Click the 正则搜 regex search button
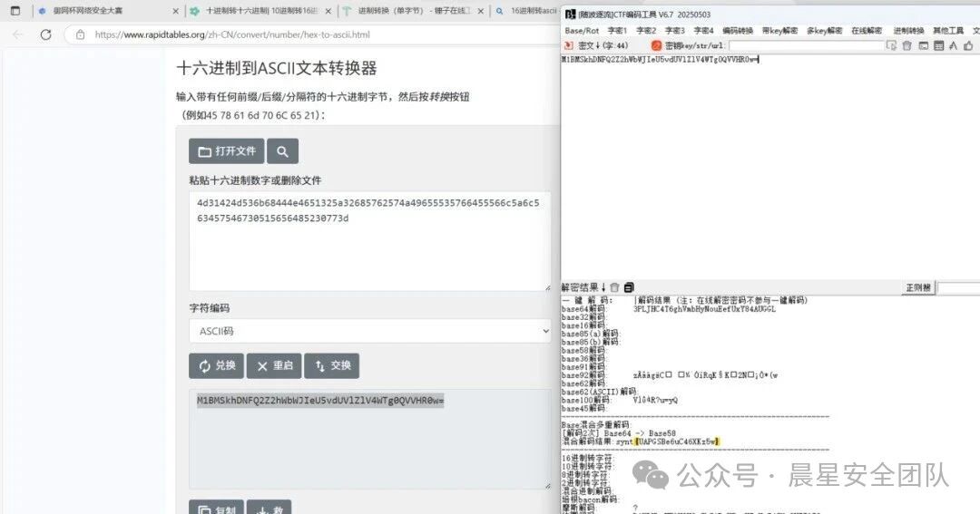The height and width of the screenshot is (514, 980). click(917, 287)
